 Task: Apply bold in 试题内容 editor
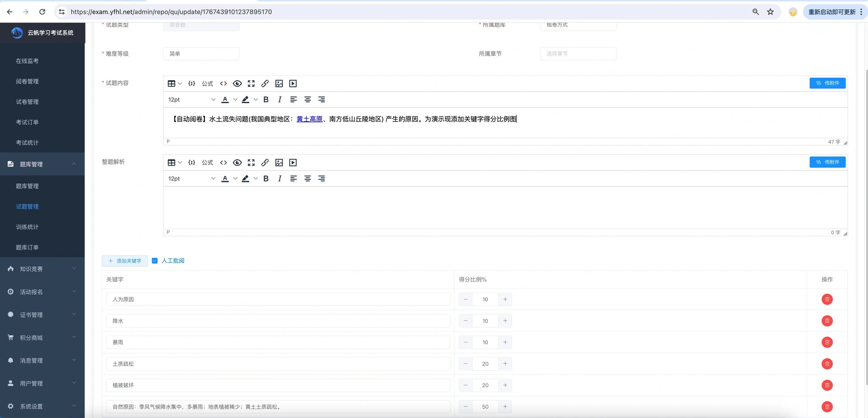click(266, 100)
